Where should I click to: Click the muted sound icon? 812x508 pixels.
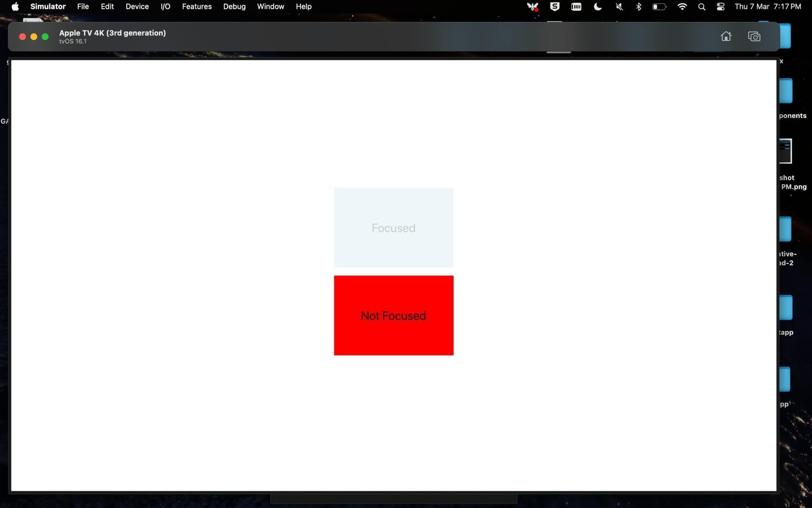[x=619, y=7]
